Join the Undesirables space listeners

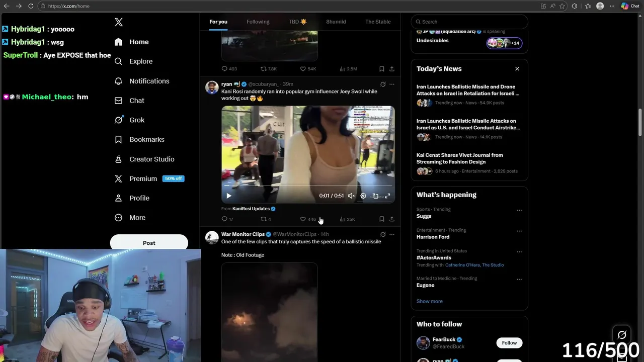(x=504, y=43)
